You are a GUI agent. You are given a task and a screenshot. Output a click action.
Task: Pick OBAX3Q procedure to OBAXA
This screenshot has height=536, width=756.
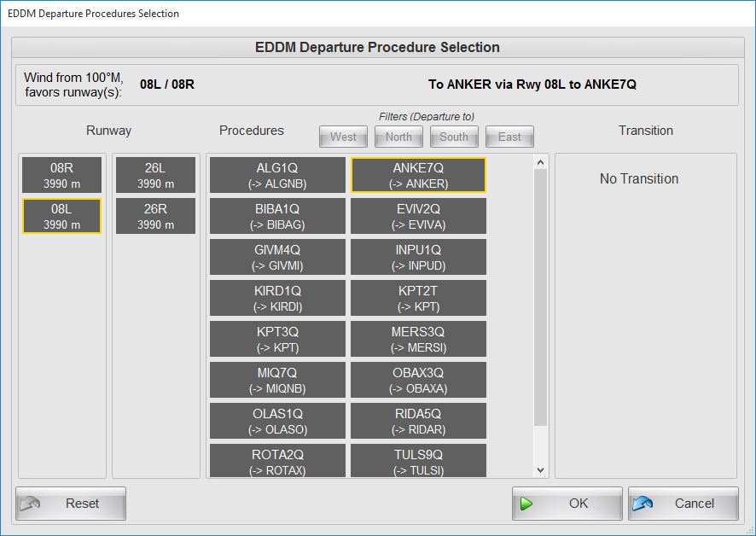coord(418,380)
